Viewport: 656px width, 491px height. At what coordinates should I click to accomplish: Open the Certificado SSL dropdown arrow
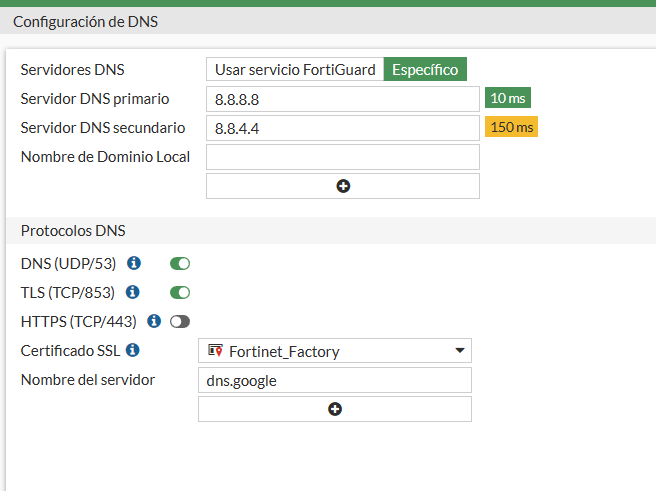460,351
